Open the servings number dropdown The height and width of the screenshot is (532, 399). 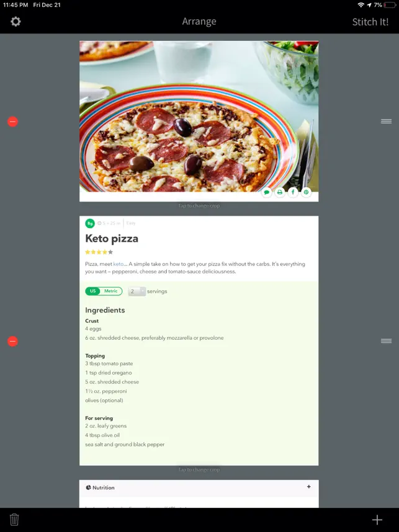[x=137, y=291]
